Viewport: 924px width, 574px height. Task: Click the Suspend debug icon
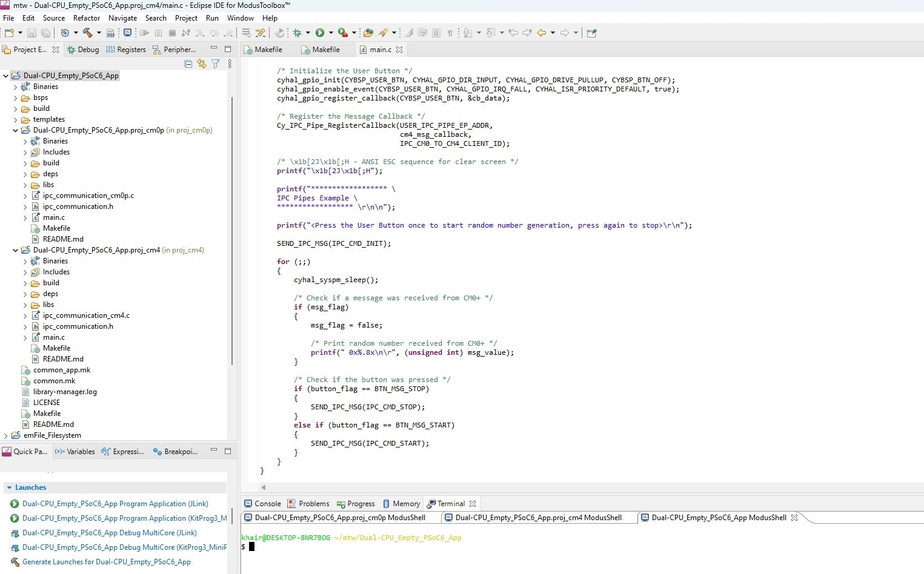[158, 33]
